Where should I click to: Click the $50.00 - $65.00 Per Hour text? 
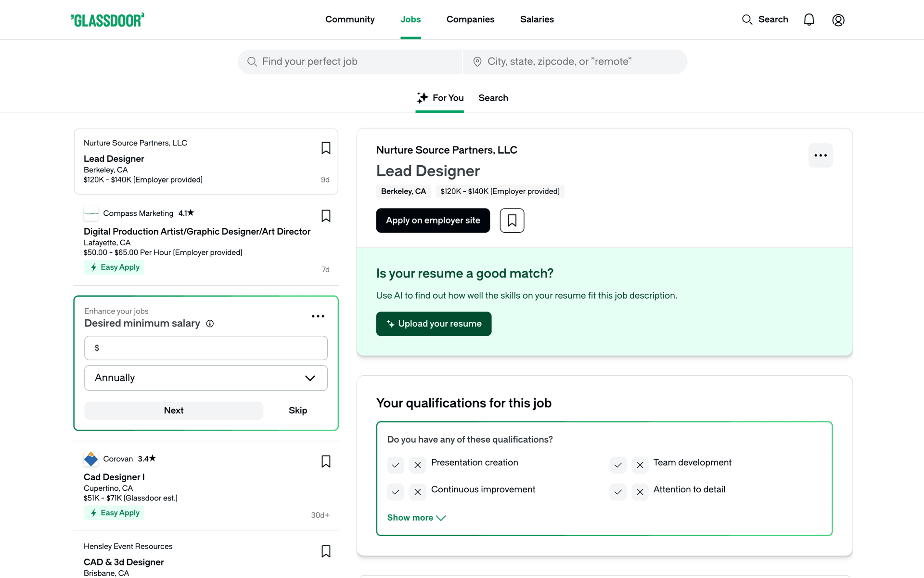pos(163,252)
